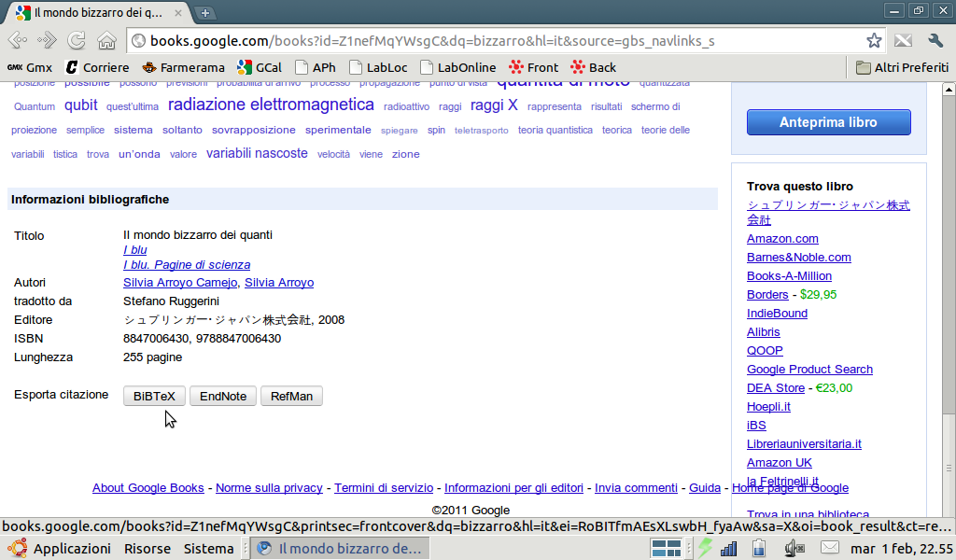This screenshot has height=560, width=956.
Task: Open the iBS bookseller link
Action: click(x=756, y=426)
